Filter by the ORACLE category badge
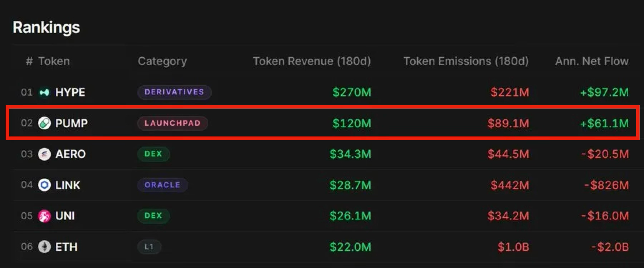This screenshot has height=268, width=644. 162,185
